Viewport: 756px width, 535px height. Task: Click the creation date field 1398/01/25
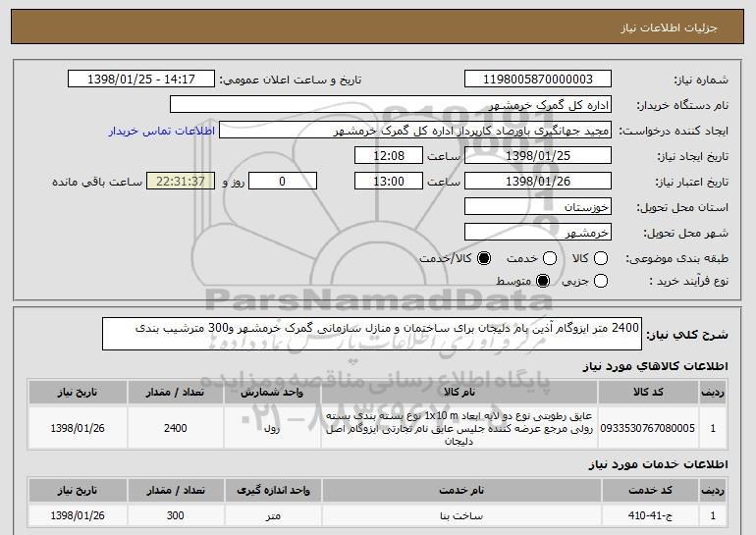[x=538, y=156]
